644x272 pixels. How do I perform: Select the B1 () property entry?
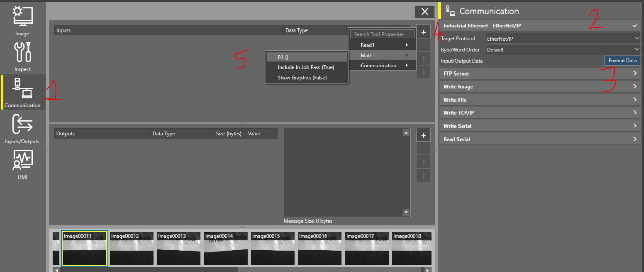pos(306,57)
